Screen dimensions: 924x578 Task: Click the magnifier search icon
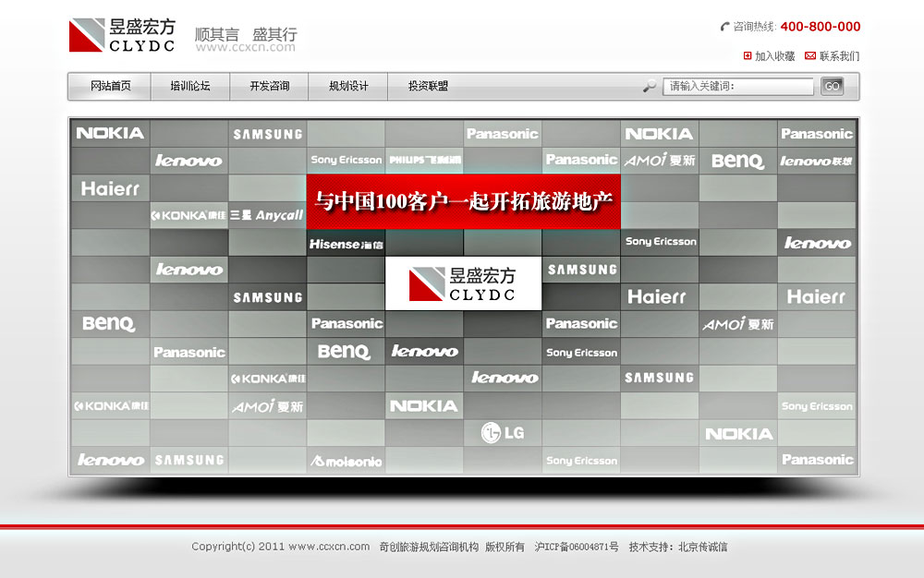pos(650,86)
